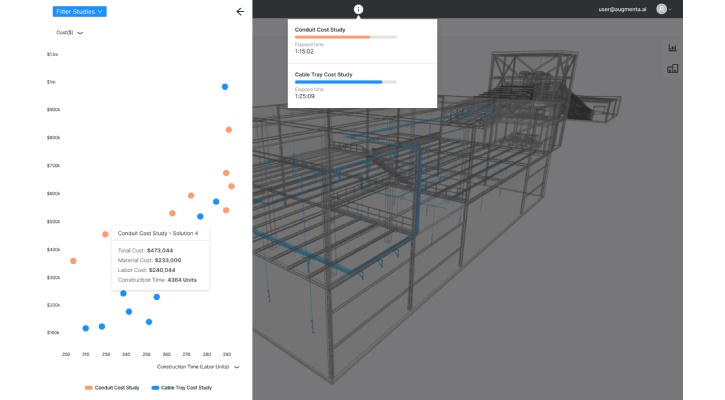This screenshot has height=400, width=725.
Task: Select the leftmost orange data point
Action: pos(73,261)
